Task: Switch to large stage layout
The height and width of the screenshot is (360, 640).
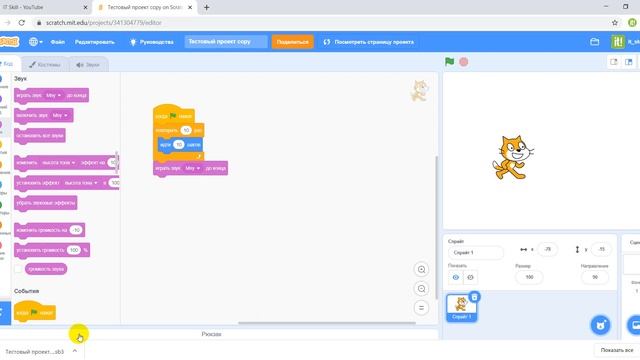Action: (629, 62)
